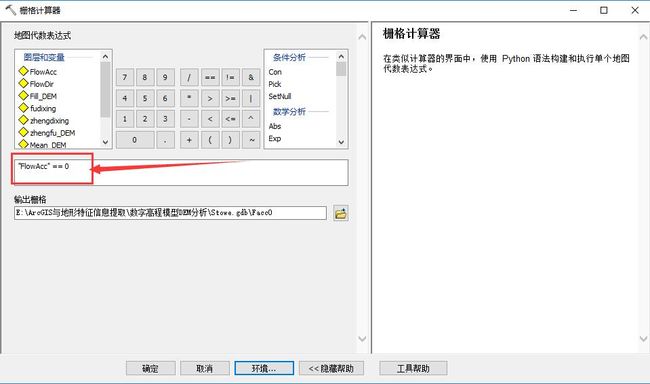The width and height of the screenshot is (650, 384).
Task: Choose the Pick function
Action: click(275, 84)
